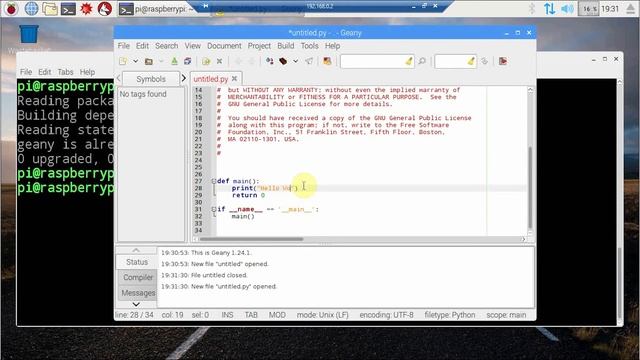Click the Reload file toolbar icon

[x=206, y=61]
